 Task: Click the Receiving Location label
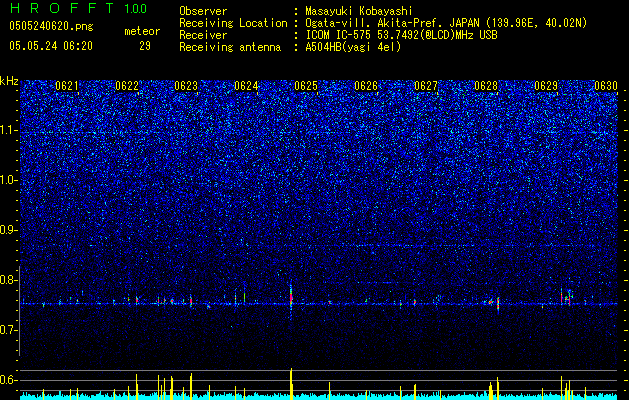pyautogui.click(x=233, y=23)
